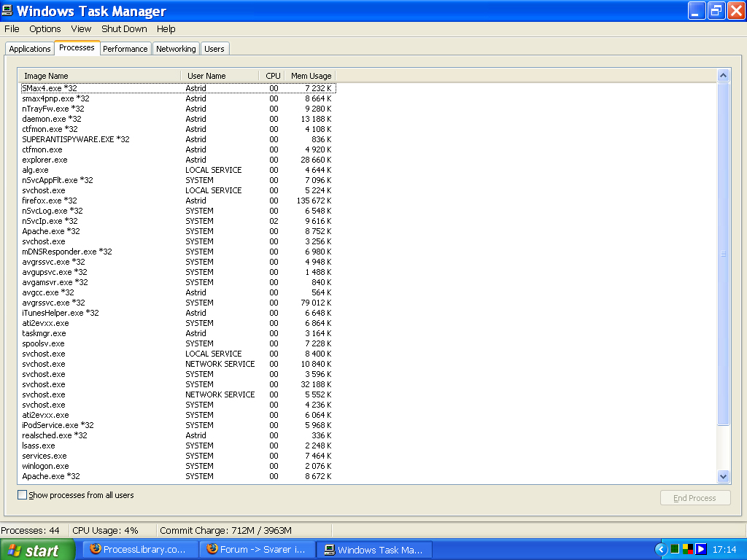This screenshot has height=560, width=747.
Task: Click Task Manager icon on taskbar button
Action: [x=329, y=550]
